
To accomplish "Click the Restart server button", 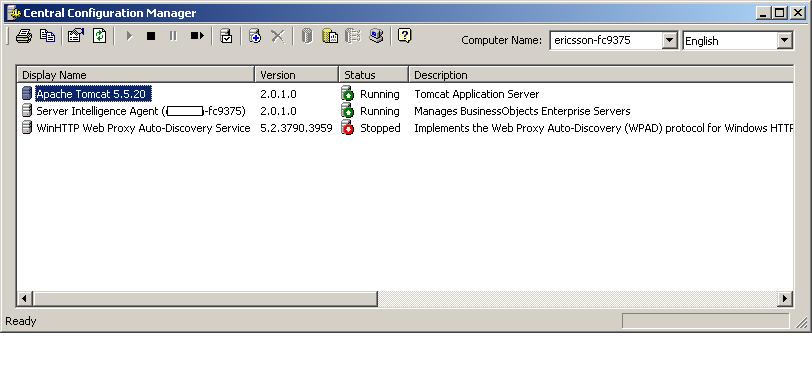I will pyautogui.click(x=197, y=36).
